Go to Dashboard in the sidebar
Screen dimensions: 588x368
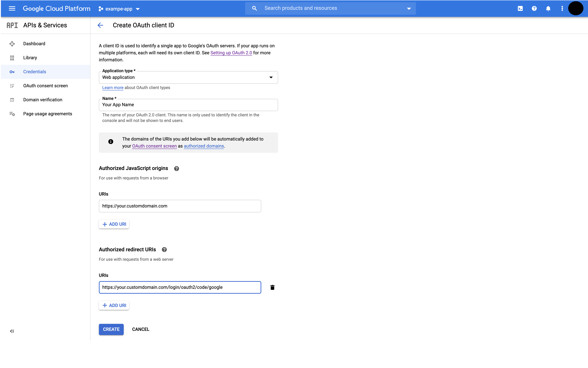(46, 44)
